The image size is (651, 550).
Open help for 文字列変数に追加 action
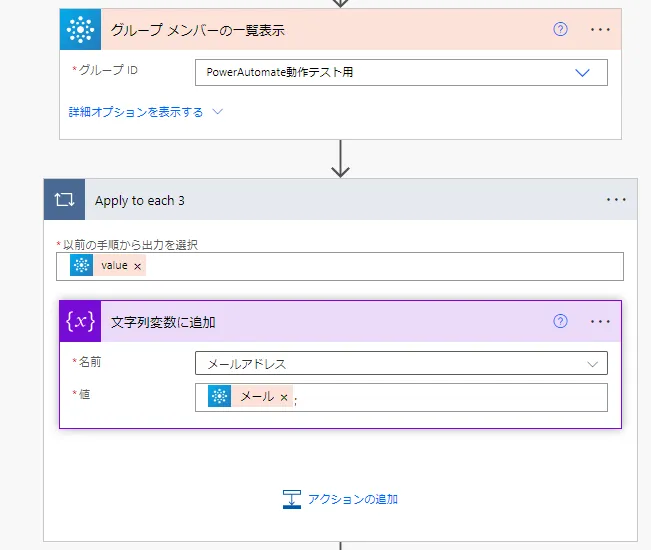pyautogui.click(x=560, y=321)
